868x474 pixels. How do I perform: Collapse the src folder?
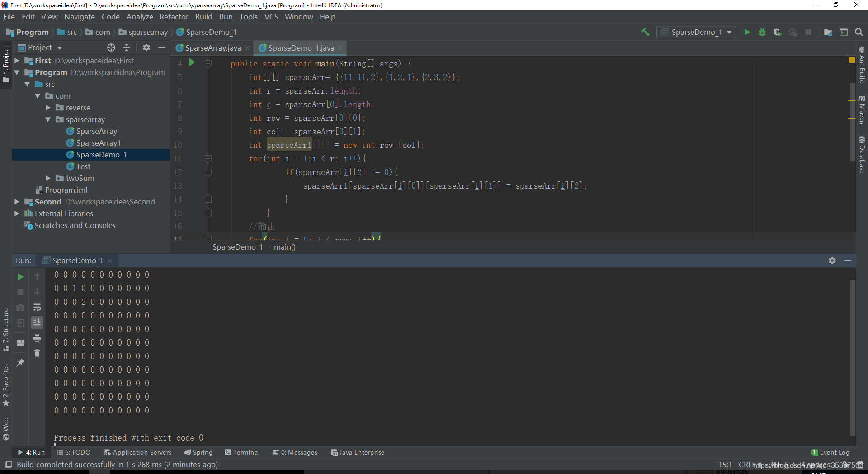27,84
